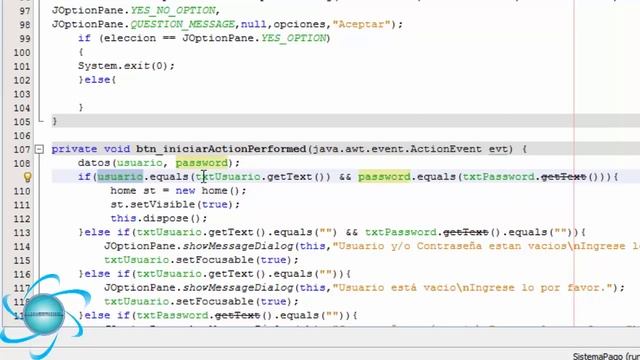Click st.setVisible(true) on line 111
640x360 pixels.
pos(175,204)
